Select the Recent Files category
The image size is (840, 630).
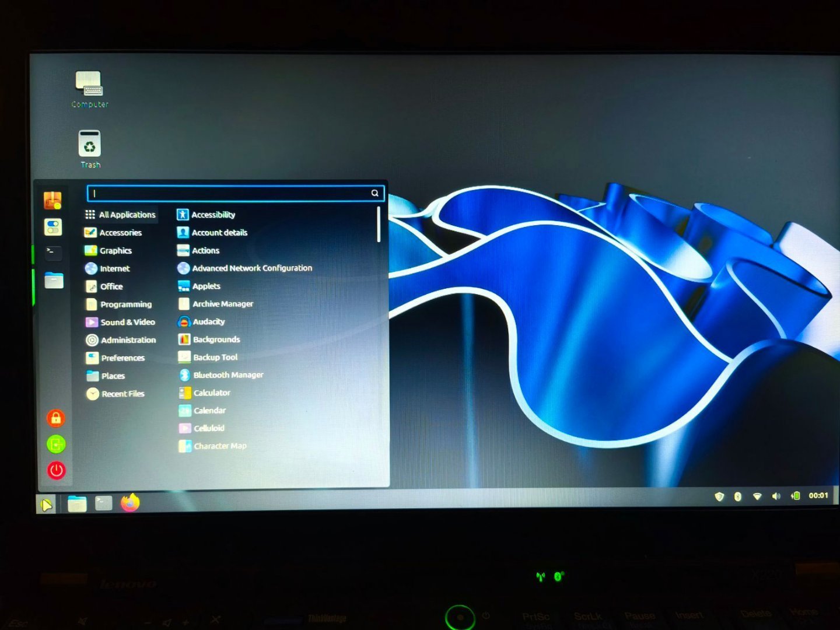[x=116, y=394]
